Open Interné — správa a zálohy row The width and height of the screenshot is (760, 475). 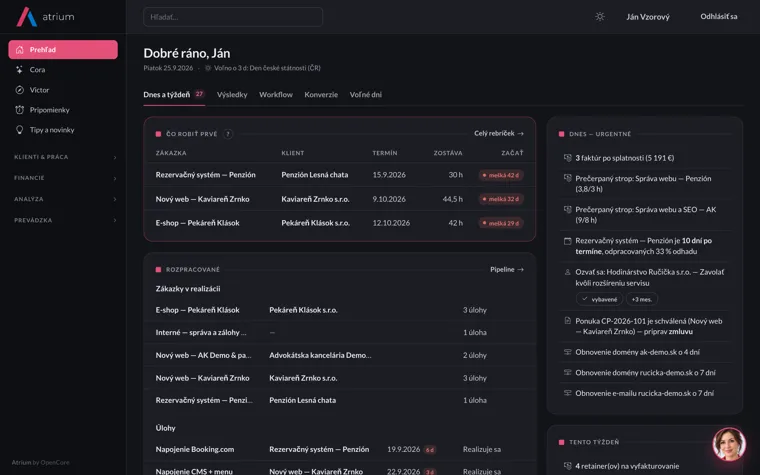(x=339, y=332)
